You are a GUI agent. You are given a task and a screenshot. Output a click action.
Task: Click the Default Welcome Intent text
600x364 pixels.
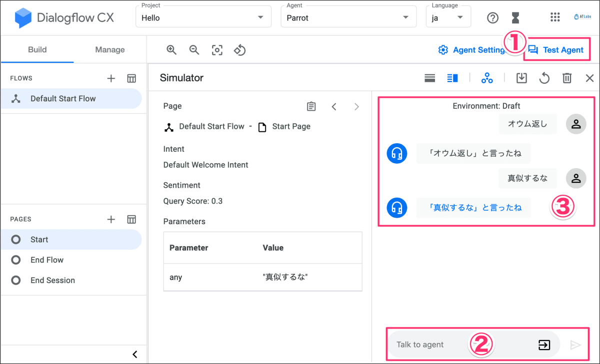pyautogui.click(x=205, y=165)
